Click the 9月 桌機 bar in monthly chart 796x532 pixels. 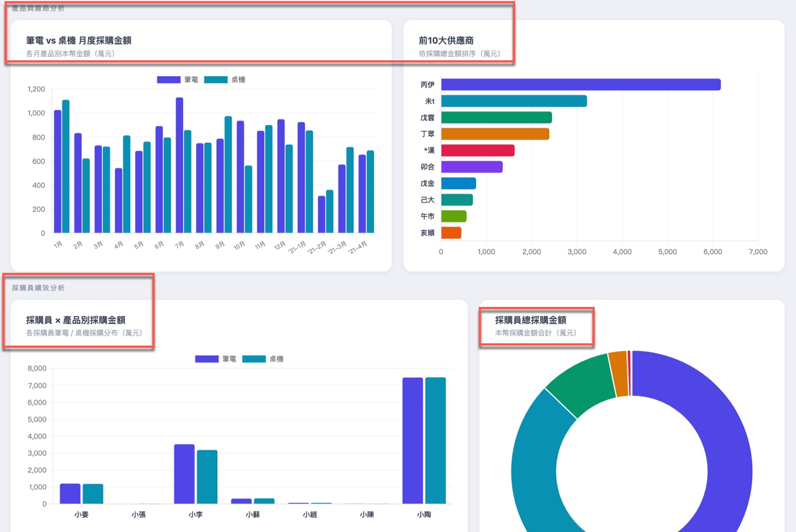[228, 174]
